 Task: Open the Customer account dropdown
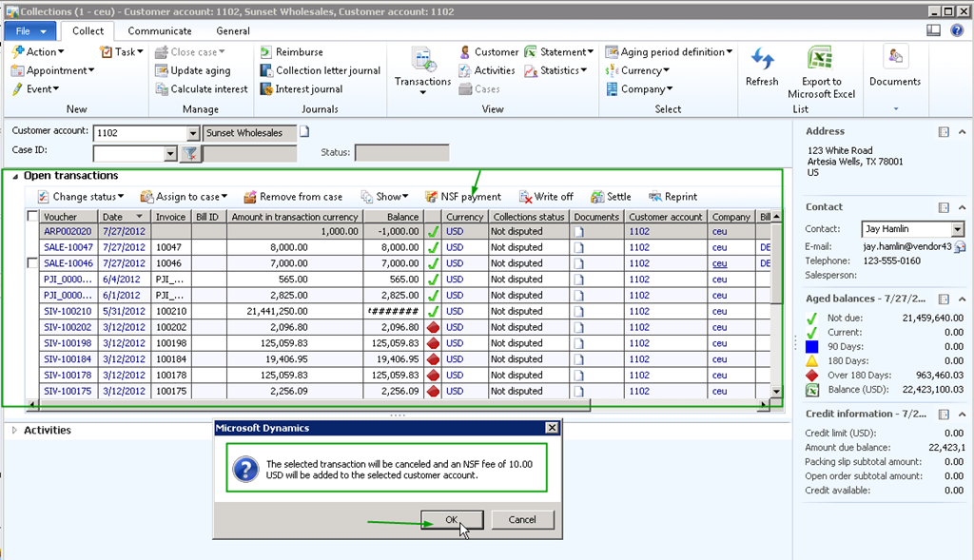[193, 133]
